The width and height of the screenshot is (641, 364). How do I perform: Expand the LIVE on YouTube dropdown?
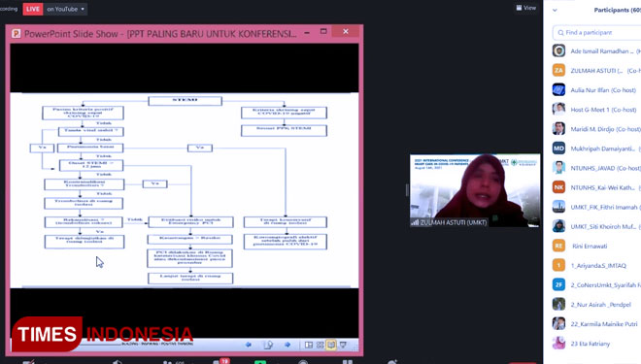coord(65,9)
